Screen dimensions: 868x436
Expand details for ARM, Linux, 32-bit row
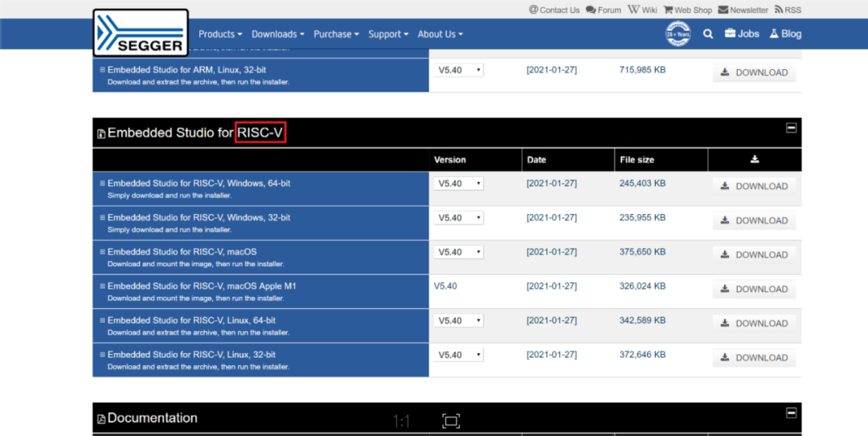coord(102,70)
